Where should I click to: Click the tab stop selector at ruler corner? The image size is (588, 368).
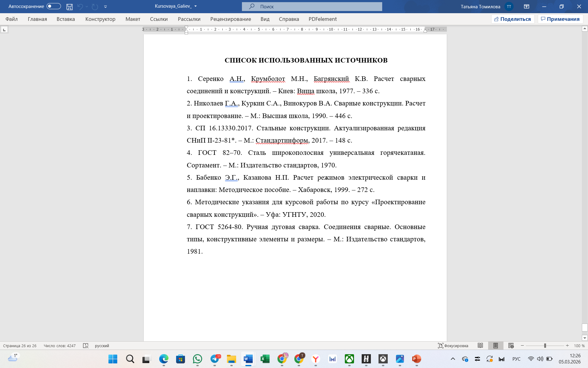[4, 30]
